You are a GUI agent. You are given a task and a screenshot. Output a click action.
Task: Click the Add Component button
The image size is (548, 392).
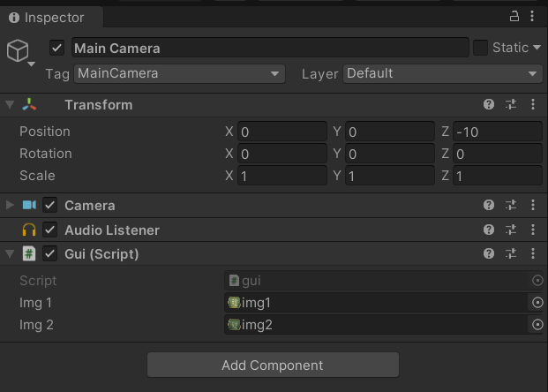tap(273, 365)
